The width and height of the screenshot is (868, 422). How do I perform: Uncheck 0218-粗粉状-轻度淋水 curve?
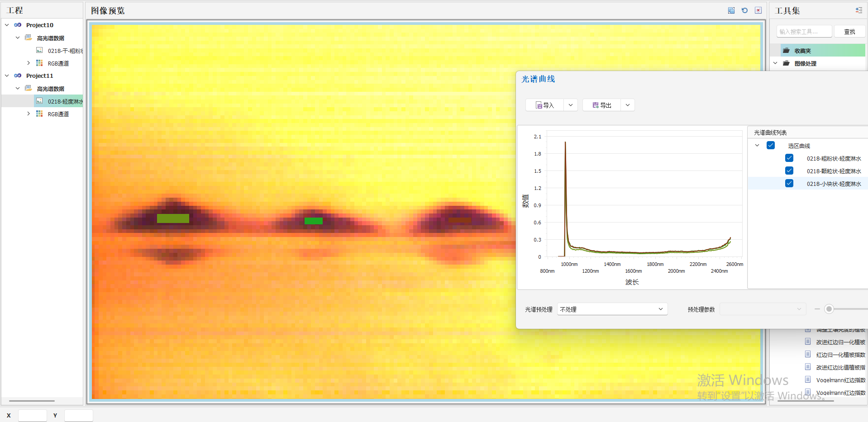point(789,158)
